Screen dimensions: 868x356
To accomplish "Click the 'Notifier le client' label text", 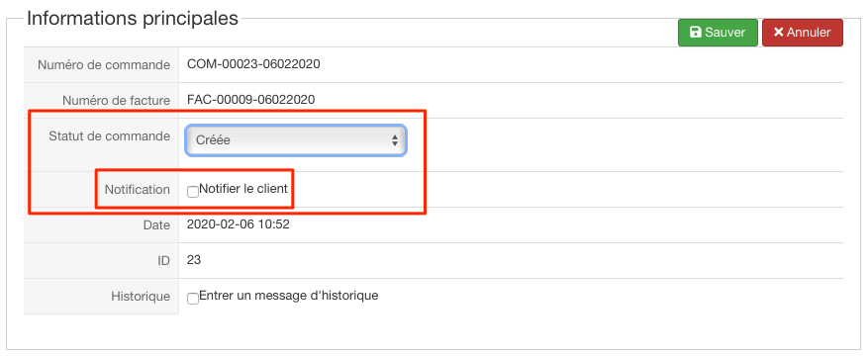I will tap(243, 189).
